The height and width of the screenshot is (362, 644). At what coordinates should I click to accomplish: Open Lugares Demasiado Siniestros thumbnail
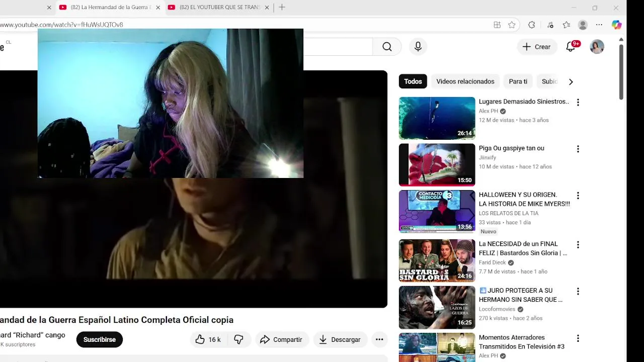click(x=437, y=118)
